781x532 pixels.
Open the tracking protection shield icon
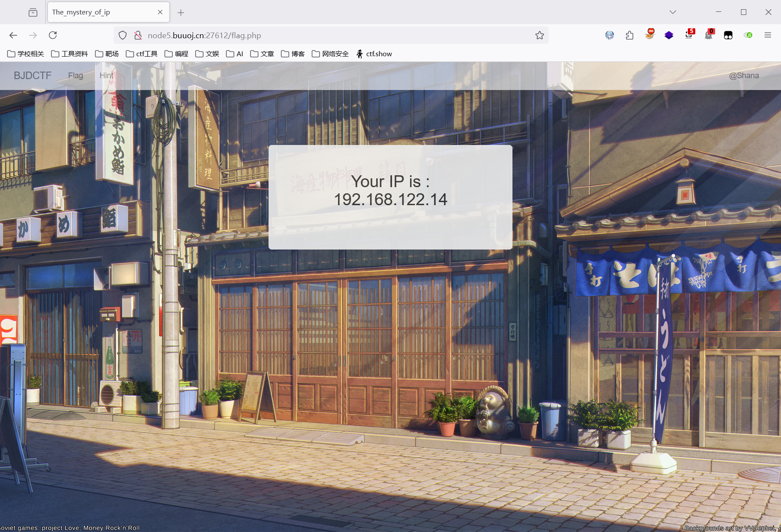(123, 35)
